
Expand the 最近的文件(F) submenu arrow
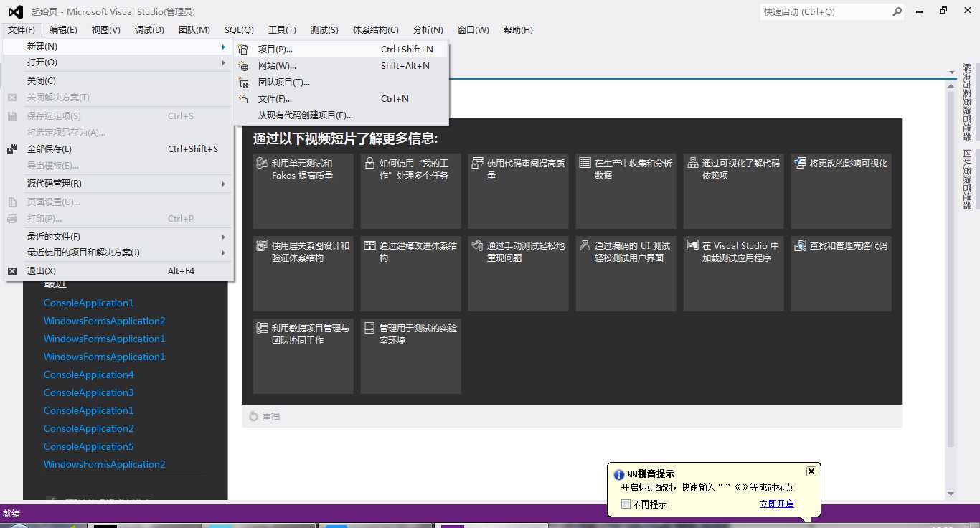click(224, 237)
